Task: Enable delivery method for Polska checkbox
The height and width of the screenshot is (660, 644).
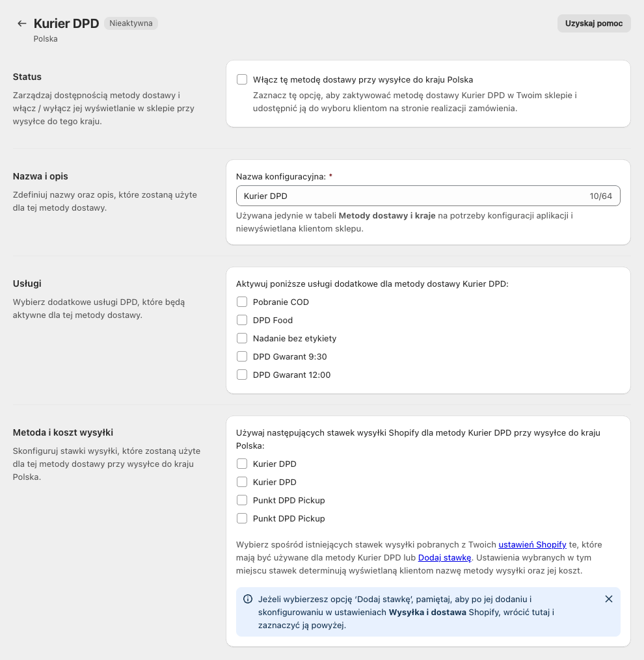Action: 242,79
